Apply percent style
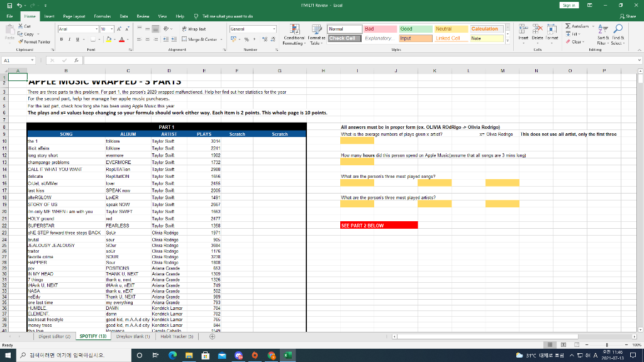The image size is (644, 362). click(x=247, y=40)
